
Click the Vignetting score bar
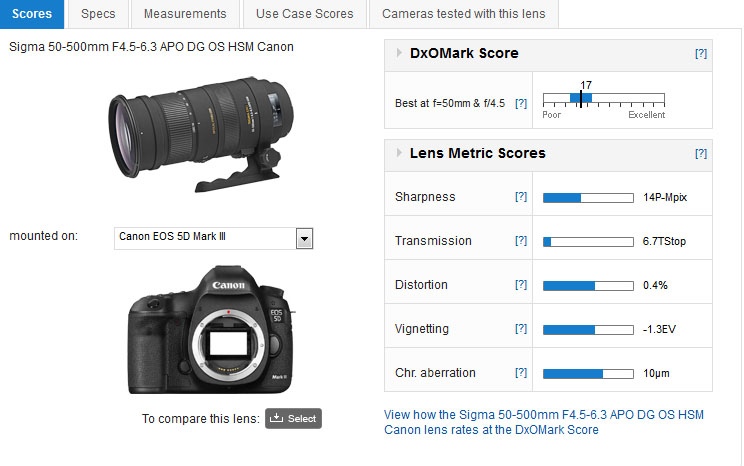coord(588,330)
